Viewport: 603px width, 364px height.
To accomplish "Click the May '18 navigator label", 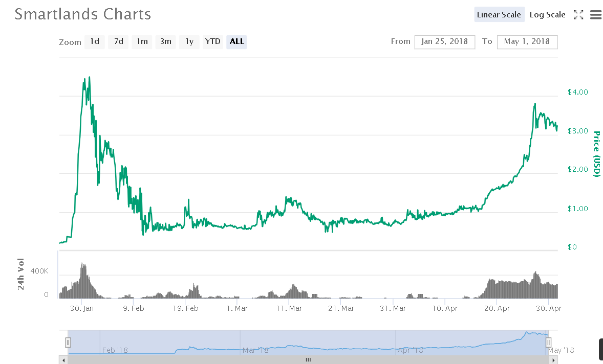I will [561, 350].
